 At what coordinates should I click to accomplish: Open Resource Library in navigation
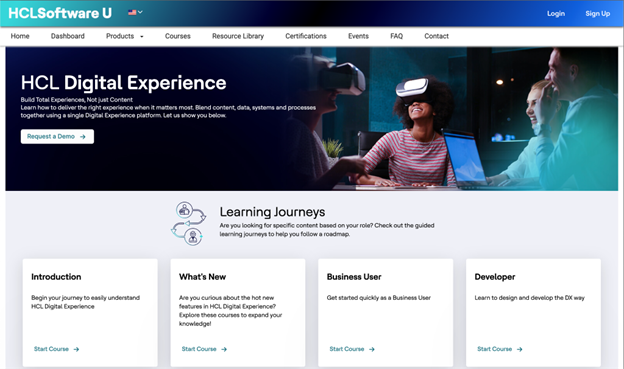(x=238, y=36)
